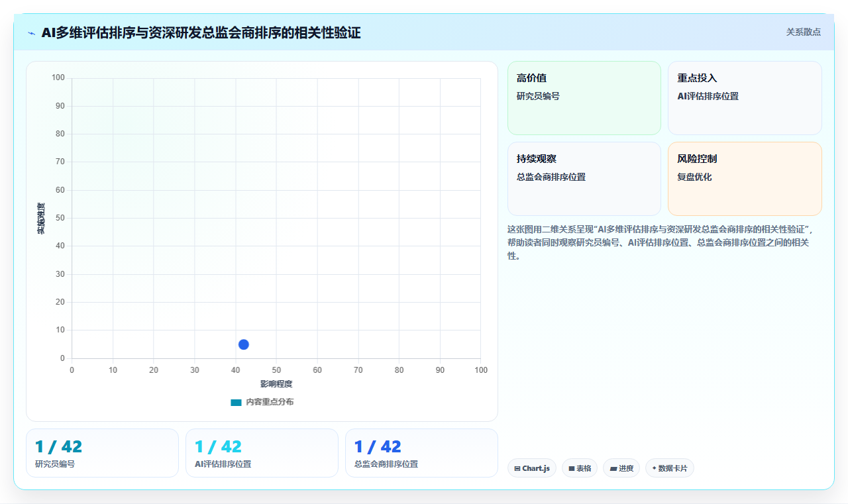The height and width of the screenshot is (504, 848).
Task: Select the 表格 tag chip
Action: (x=580, y=468)
